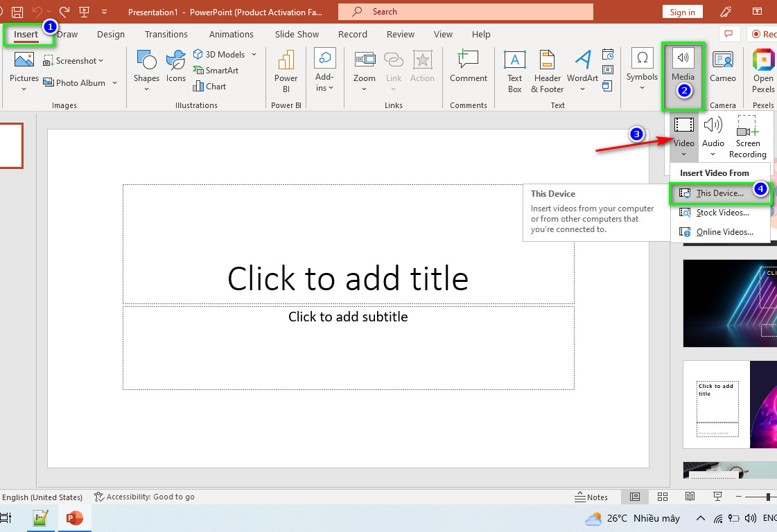Image resolution: width=777 pixels, height=532 pixels.
Task: Click the Accessibility: Good to go status
Action: [144, 497]
